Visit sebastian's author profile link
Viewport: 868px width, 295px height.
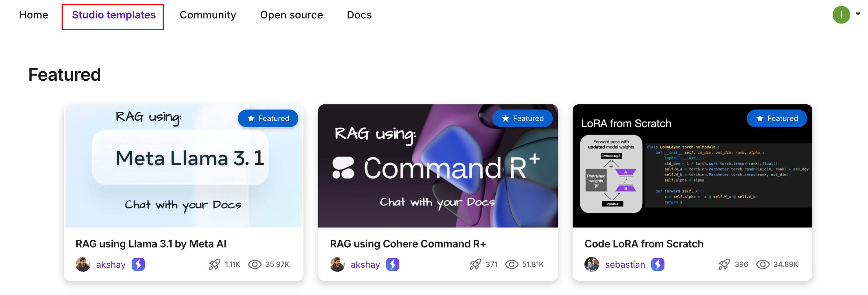tap(625, 265)
